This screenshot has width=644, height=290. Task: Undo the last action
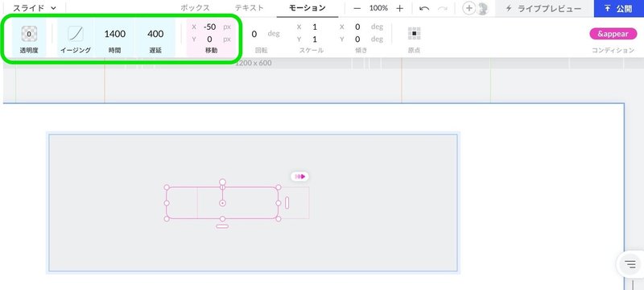tap(425, 8)
